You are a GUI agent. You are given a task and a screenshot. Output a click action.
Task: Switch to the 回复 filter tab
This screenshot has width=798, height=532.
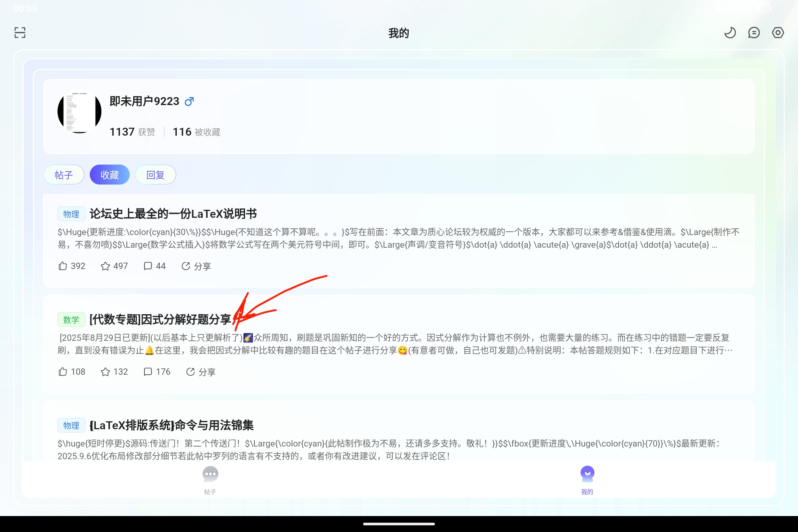click(x=155, y=174)
